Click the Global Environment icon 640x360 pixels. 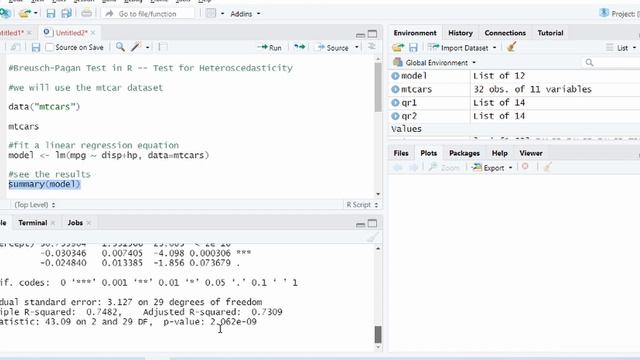click(x=398, y=62)
